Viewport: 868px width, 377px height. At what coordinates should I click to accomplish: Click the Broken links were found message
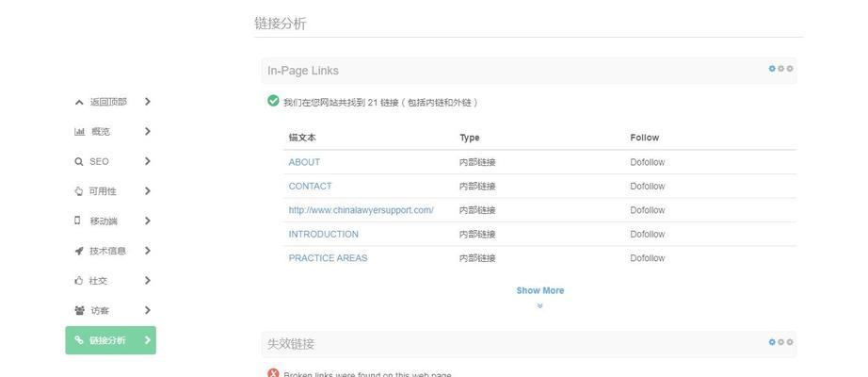[x=367, y=374]
